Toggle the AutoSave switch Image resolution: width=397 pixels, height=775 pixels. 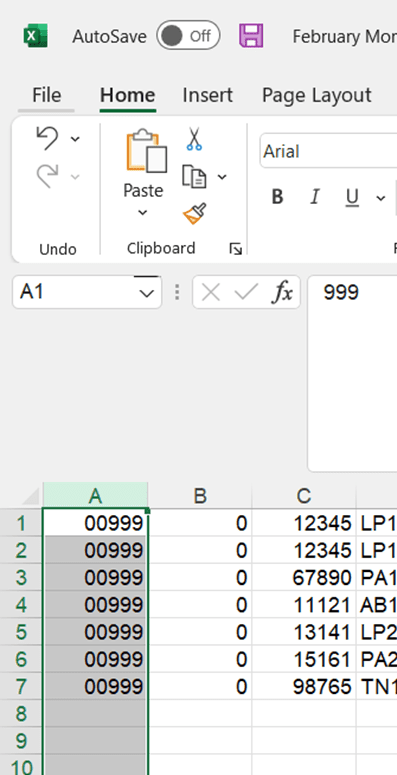click(188, 36)
